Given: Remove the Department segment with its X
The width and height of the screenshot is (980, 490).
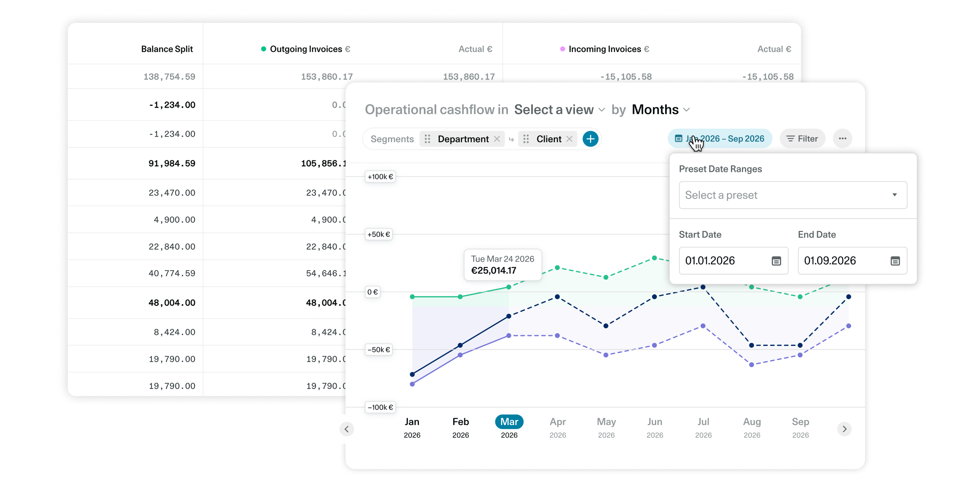Looking at the screenshot, I should click(x=497, y=139).
